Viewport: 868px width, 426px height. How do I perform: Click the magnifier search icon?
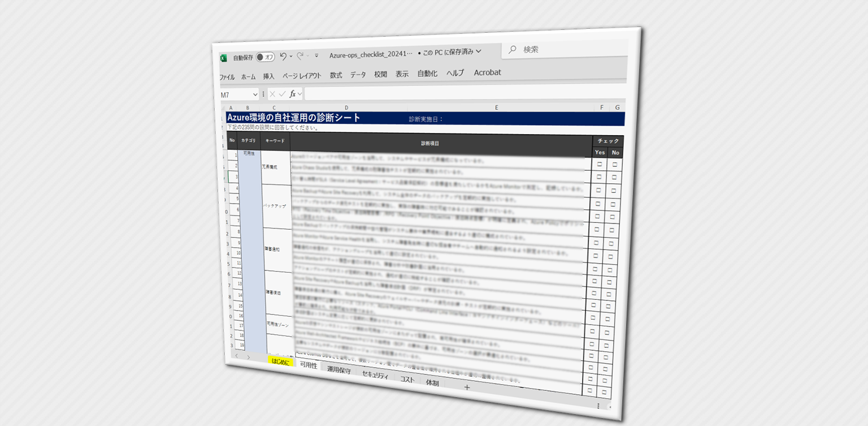tap(512, 50)
